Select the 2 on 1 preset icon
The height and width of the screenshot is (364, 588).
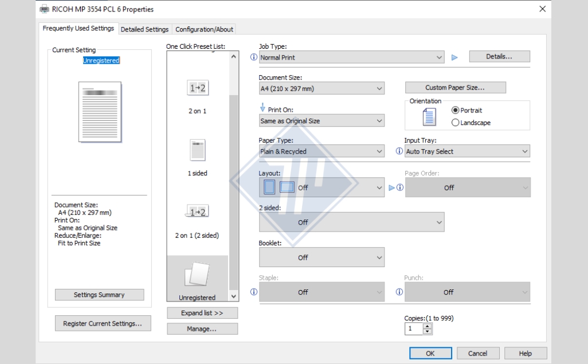pos(198,88)
